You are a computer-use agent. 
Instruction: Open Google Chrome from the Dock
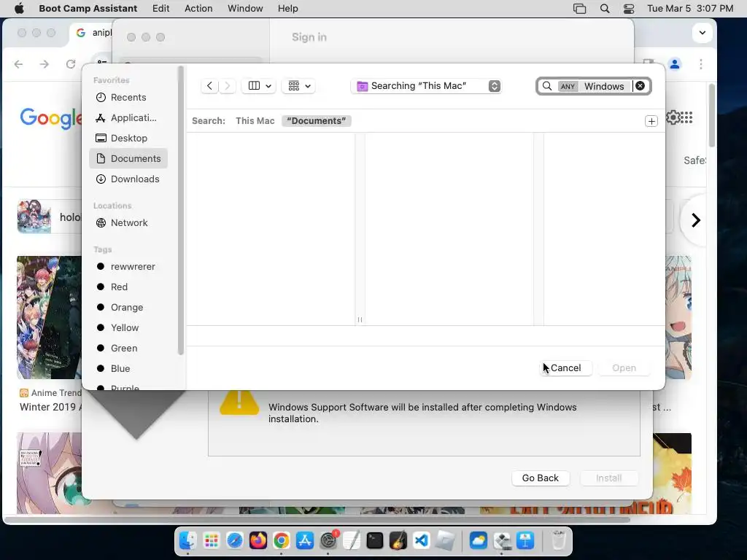click(x=282, y=541)
